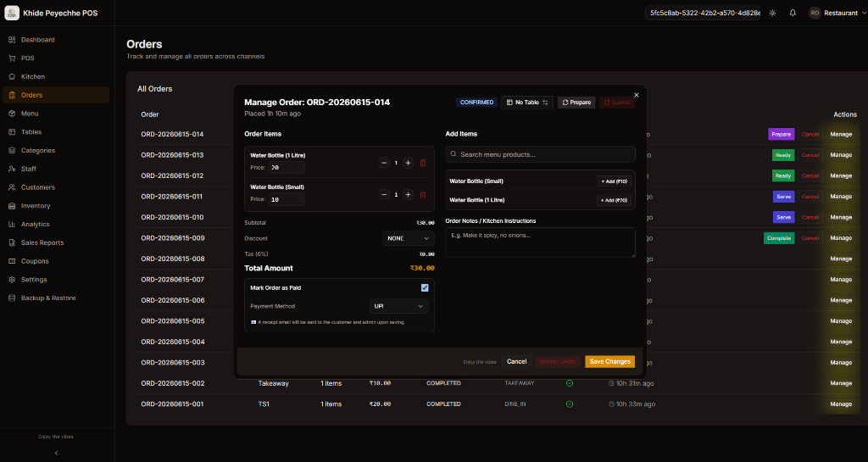Click the Inventory box icon

click(x=12, y=206)
